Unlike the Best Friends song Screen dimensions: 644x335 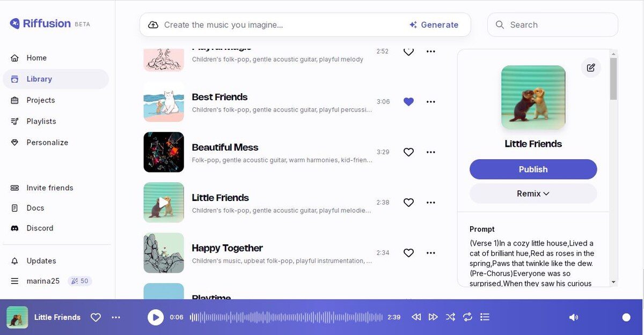click(x=408, y=102)
